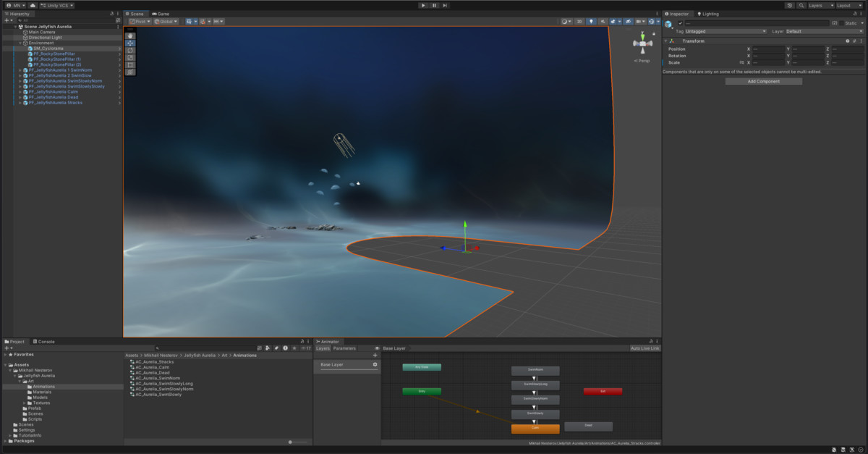The image size is (868, 454).
Task: Open the cloud services icon
Action: click(32, 5)
